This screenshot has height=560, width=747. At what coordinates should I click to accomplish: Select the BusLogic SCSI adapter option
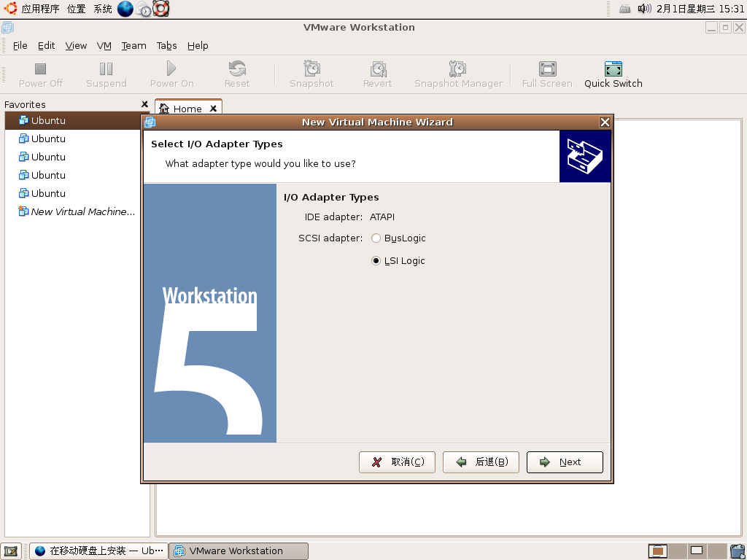click(398, 238)
